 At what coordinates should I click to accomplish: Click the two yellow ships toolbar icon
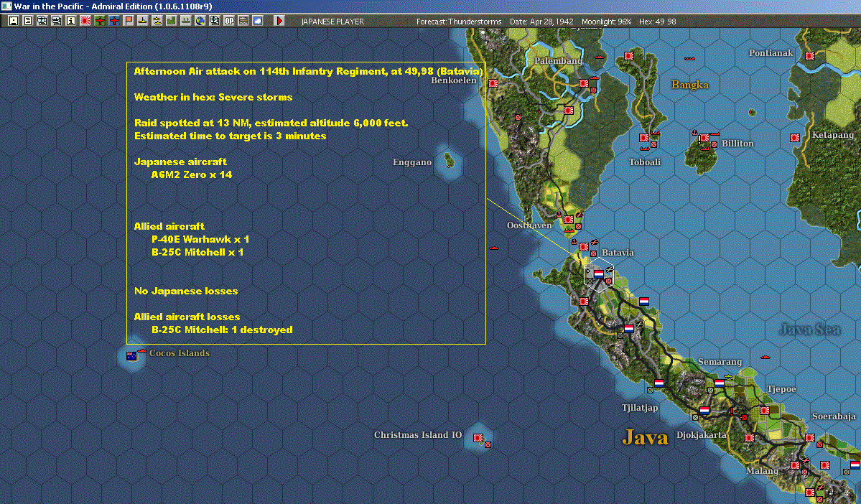[x=157, y=21]
